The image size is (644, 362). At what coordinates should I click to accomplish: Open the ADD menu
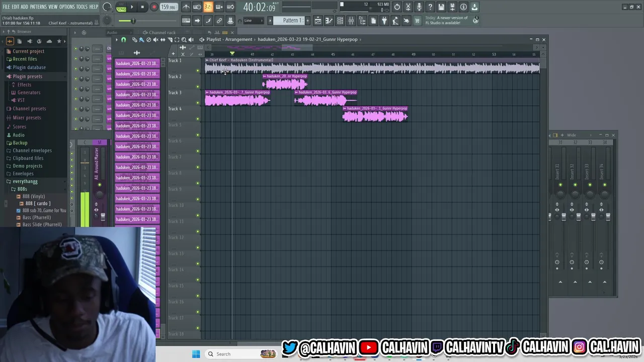coord(24,7)
